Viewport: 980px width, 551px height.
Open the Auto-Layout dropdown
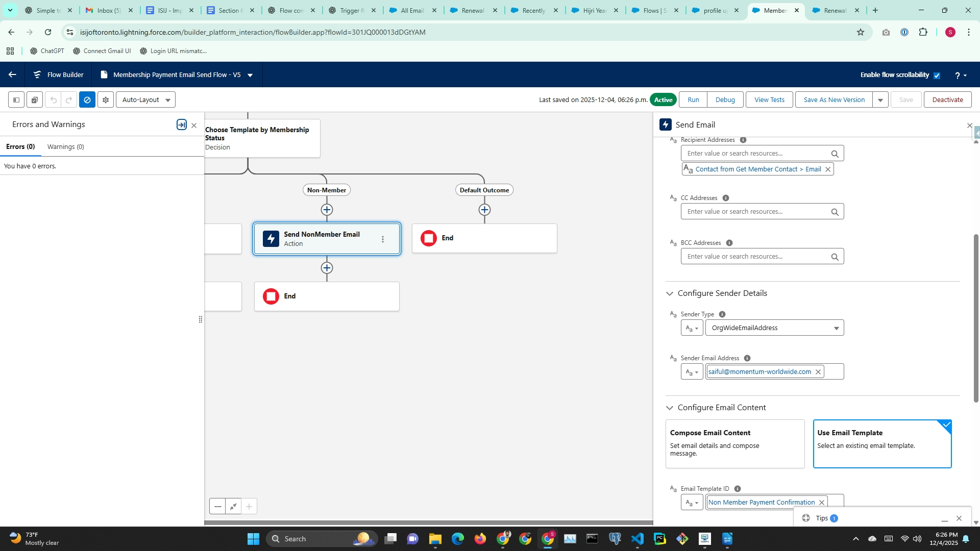tap(145, 100)
